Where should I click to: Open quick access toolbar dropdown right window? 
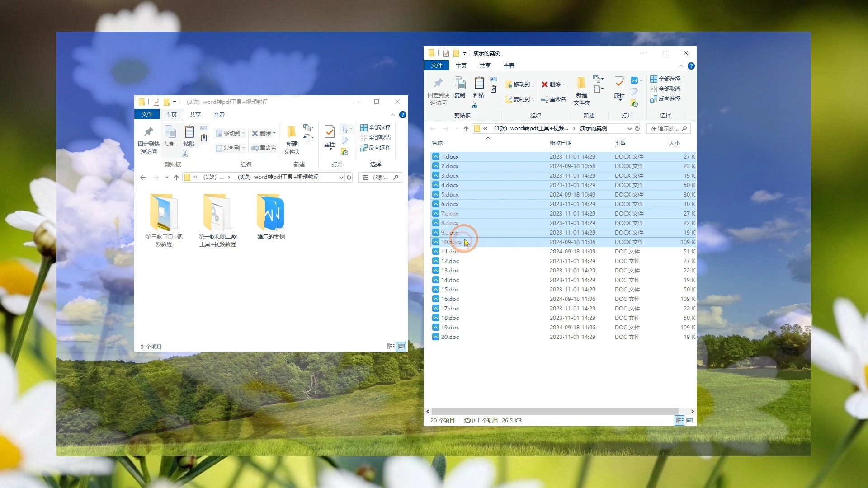pos(464,53)
